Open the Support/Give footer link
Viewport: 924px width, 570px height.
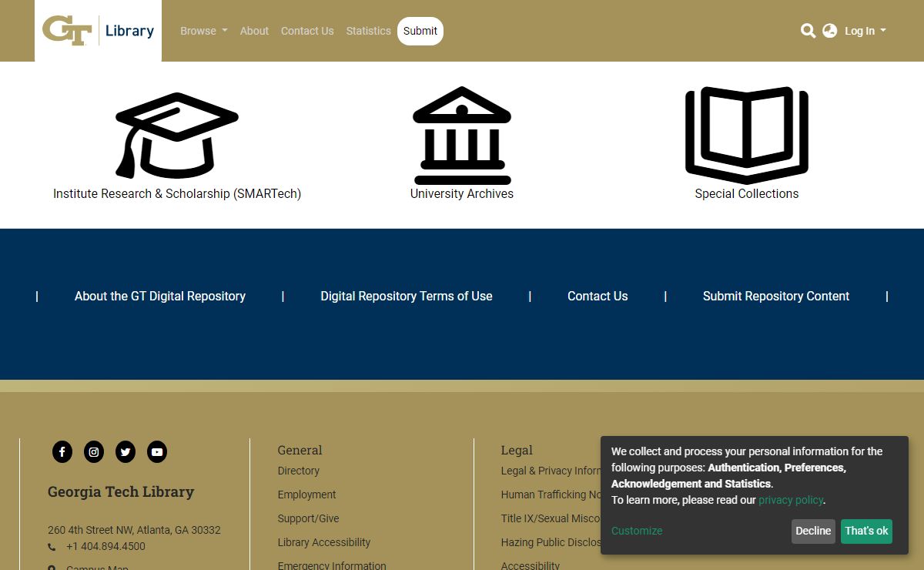309,518
